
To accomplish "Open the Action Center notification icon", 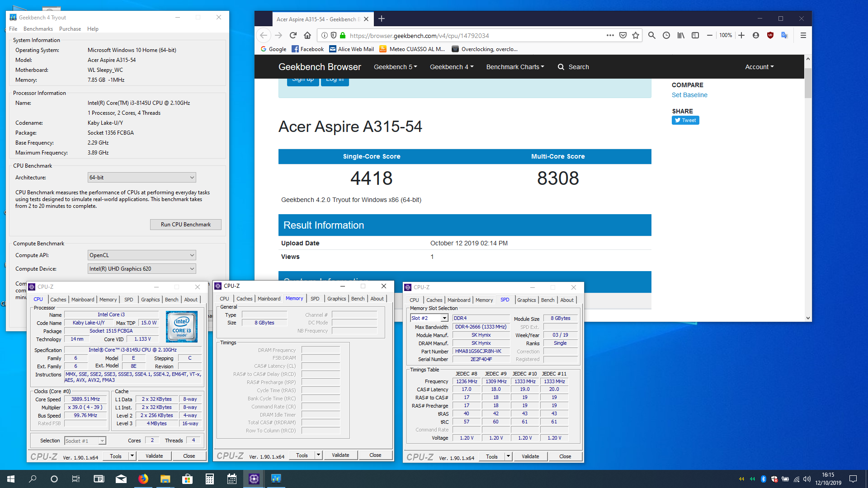I will tap(853, 479).
